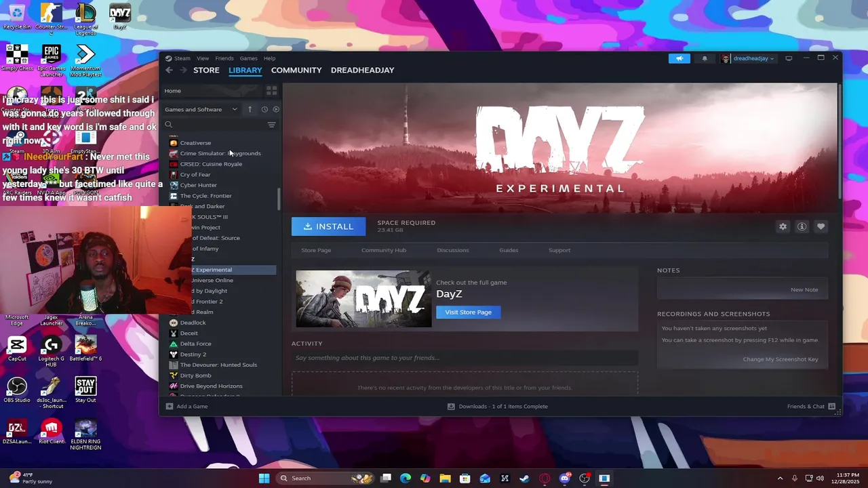Open the Discussions link
The image size is (868, 488).
453,250
